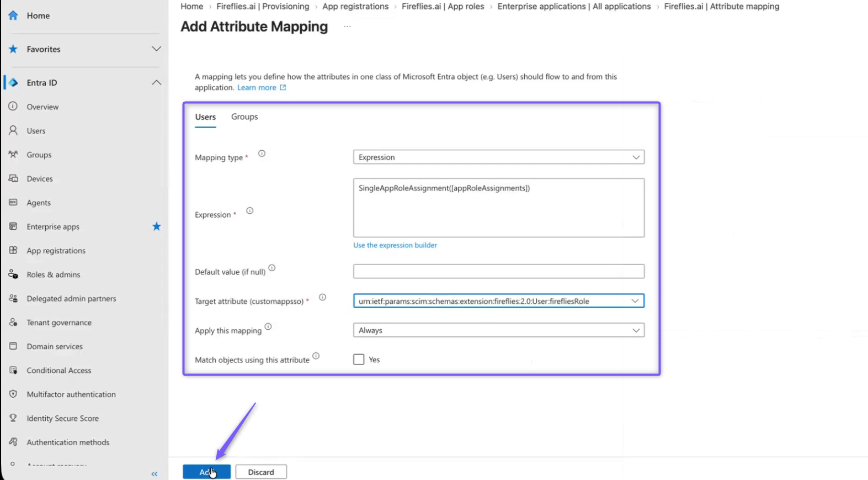Open the Apply this mapping dropdown
The image size is (868, 480).
[499, 330]
